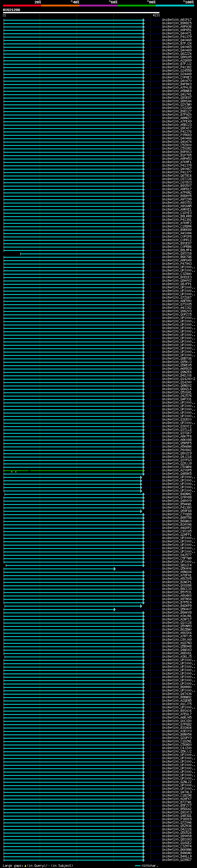Click the UniRef100_B6HH80 label

177,687
